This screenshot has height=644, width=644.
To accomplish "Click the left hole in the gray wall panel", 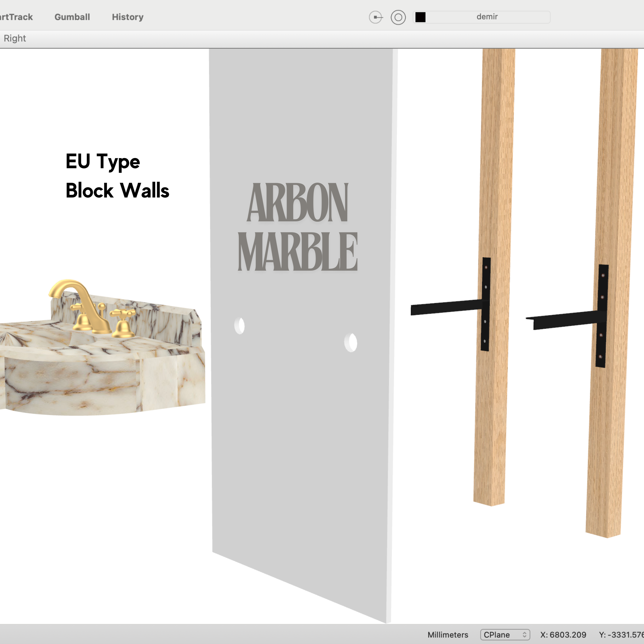I will tap(239, 326).
